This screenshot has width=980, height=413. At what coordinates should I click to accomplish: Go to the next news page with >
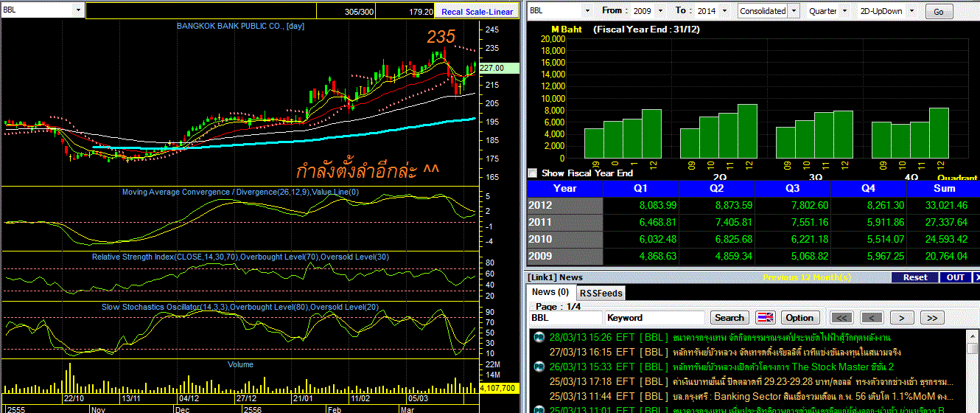coord(902,318)
